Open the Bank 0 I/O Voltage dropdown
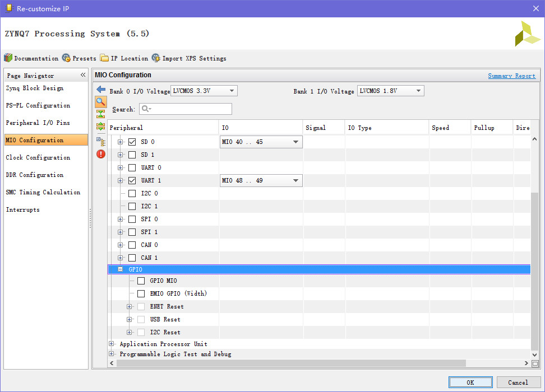The height and width of the screenshot is (392, 545). tap(232, 90)
